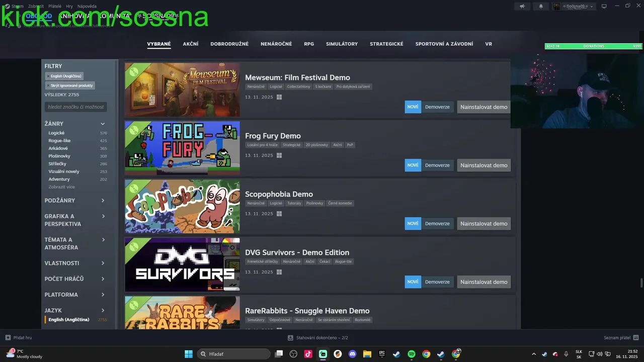This screenshot has height=362, width=644.
Task: Open Steam notifications bell icon
Action: point(541,6)
